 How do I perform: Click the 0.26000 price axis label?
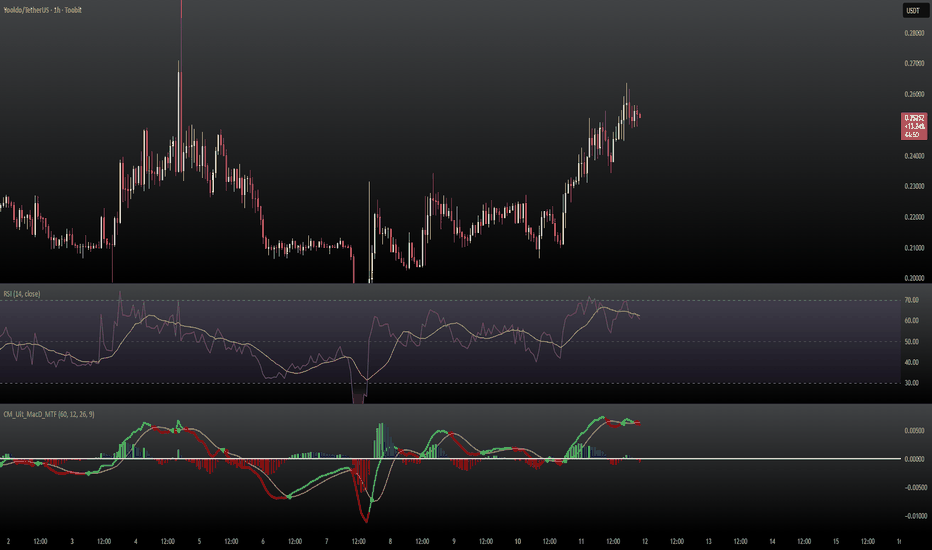point(914,95)
